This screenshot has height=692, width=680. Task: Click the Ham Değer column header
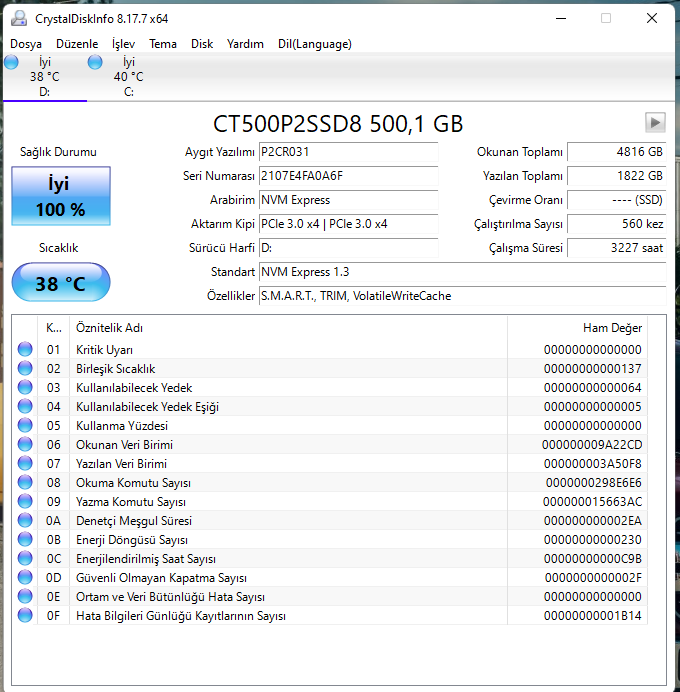click(x=577, y=328)
